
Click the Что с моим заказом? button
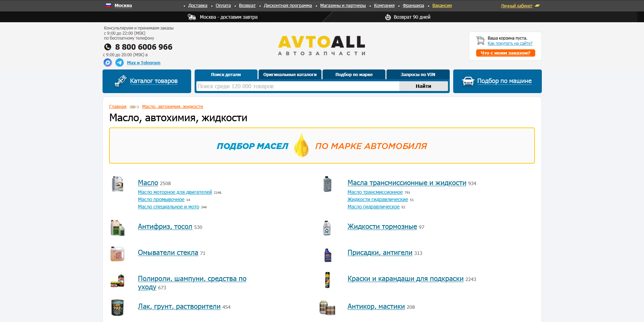[x=505, y=53]
